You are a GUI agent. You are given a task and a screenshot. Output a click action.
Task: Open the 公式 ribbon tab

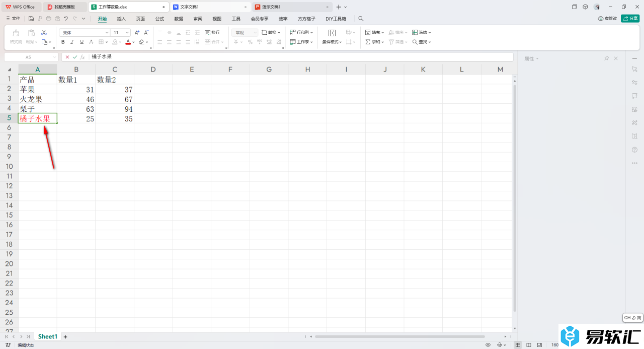click(x=159, y=19)
